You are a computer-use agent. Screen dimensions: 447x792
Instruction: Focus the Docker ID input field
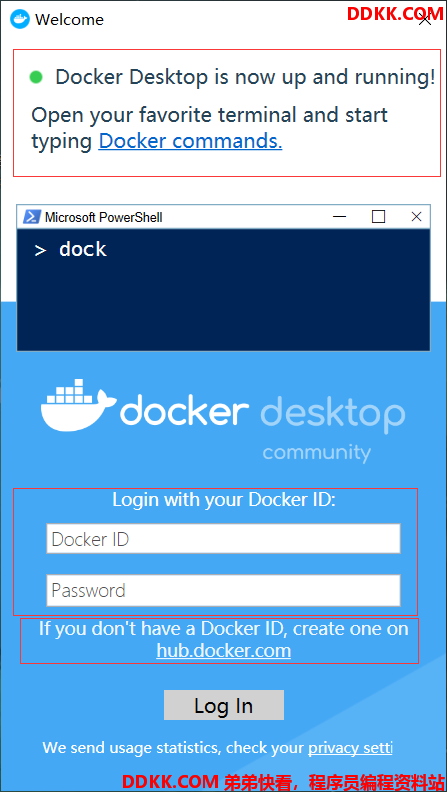[x=223, y=538]
